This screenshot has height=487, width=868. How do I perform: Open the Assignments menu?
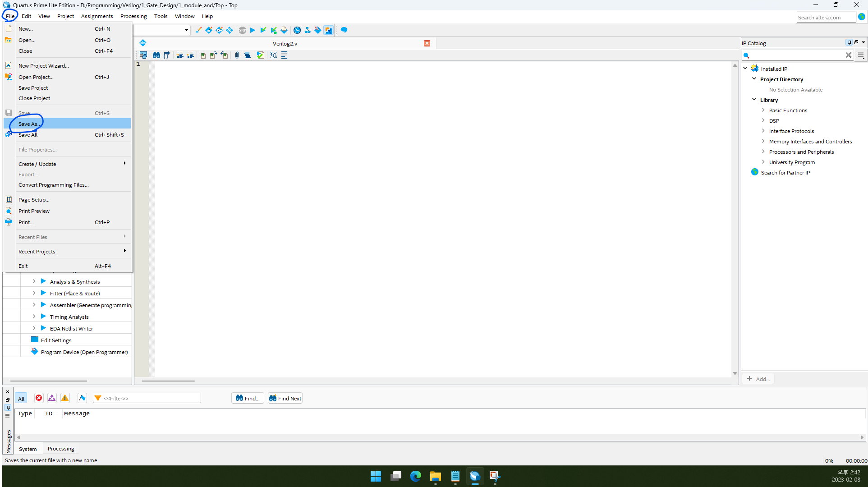pos(97,16)
